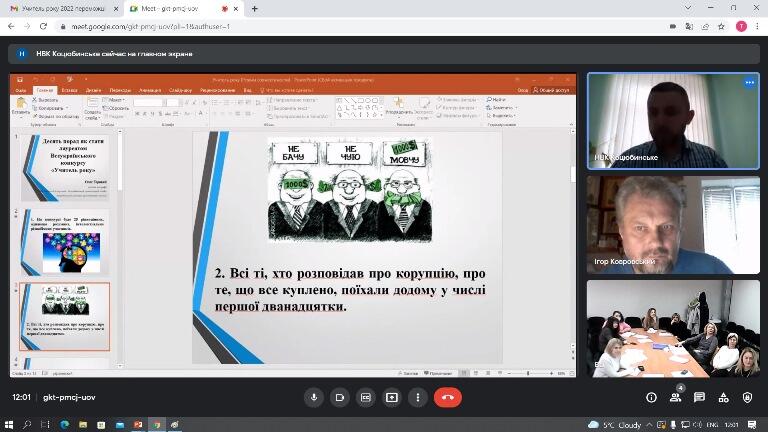Open PowerPoint Слайд-шоу ribbon tab
The image size is (768, 432).
pyautogui.click(x=180, y=91)
